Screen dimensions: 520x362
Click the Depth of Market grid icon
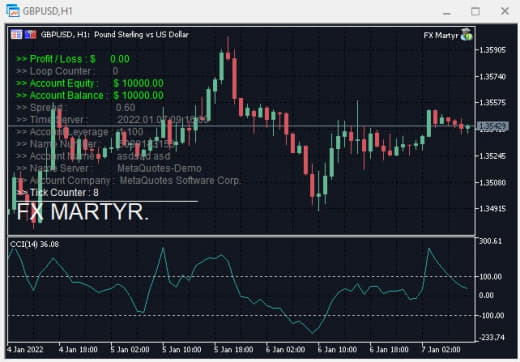16,34
